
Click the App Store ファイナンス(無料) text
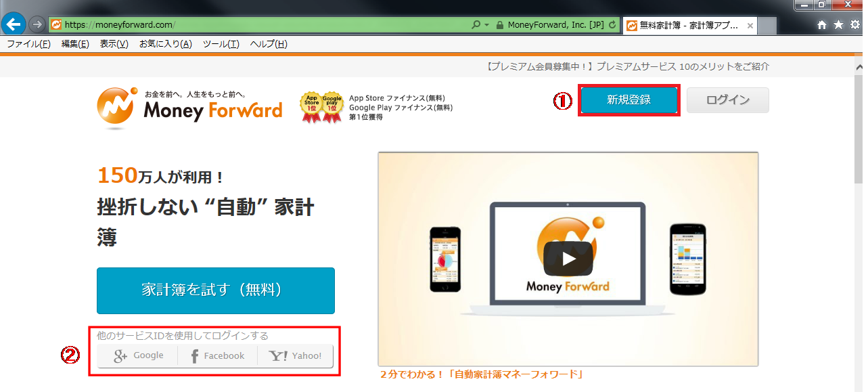tap(396, 98)
